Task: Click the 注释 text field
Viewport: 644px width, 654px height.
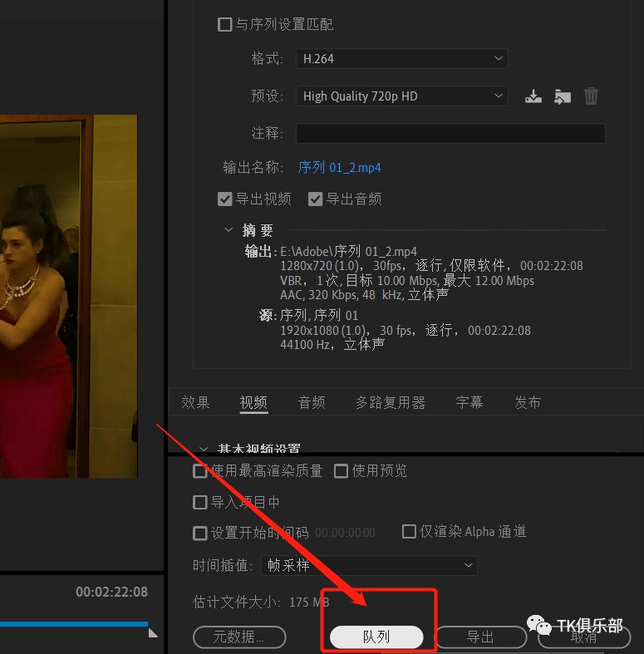Action: pyautogui.click(x=450, y=134)
